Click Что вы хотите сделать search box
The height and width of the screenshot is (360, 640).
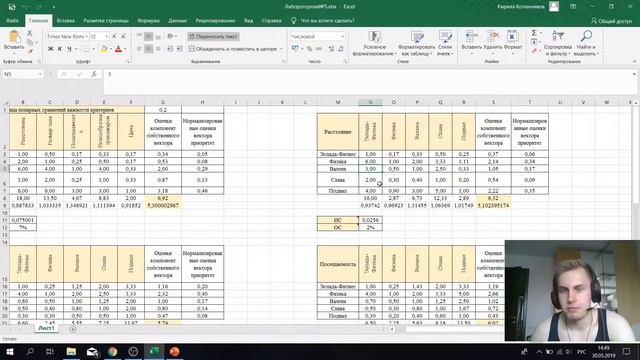(x=327, y=20)
